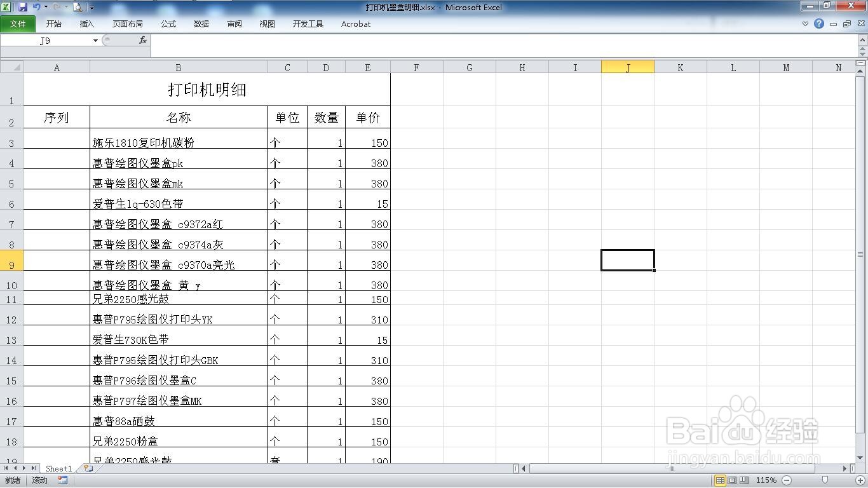Screen dimensions: 868x488
Task: Open the 文件 (File) tab
Action: pyautogui.click(x=18, y=24)
